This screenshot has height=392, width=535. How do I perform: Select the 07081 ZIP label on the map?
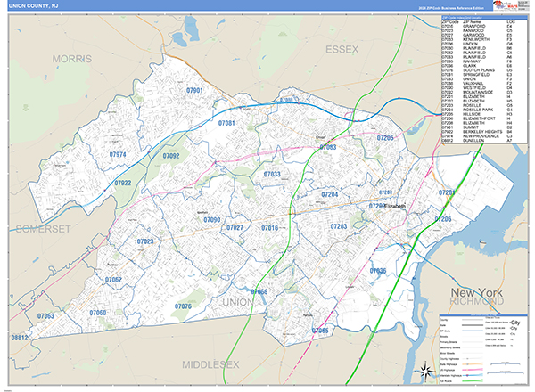[226, 123]
